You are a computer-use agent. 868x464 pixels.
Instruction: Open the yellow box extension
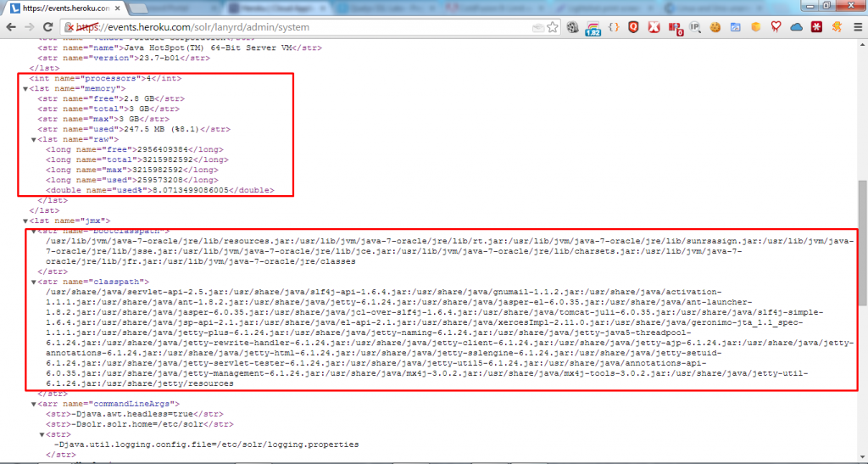coord(755,27)
